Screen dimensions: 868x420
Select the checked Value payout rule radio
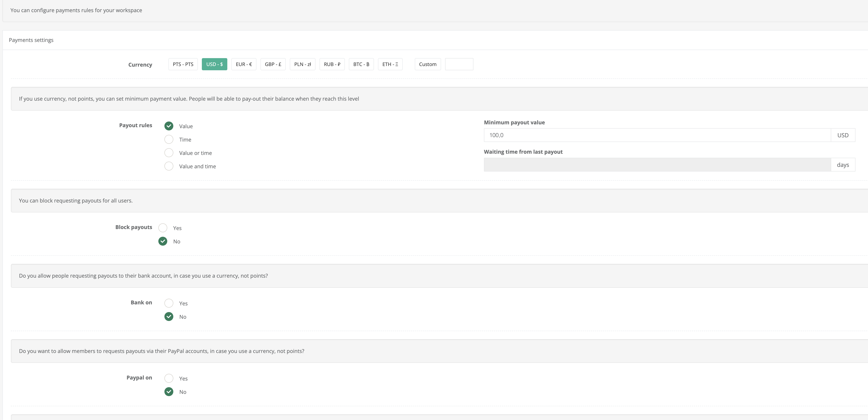(x=169, y=126)
